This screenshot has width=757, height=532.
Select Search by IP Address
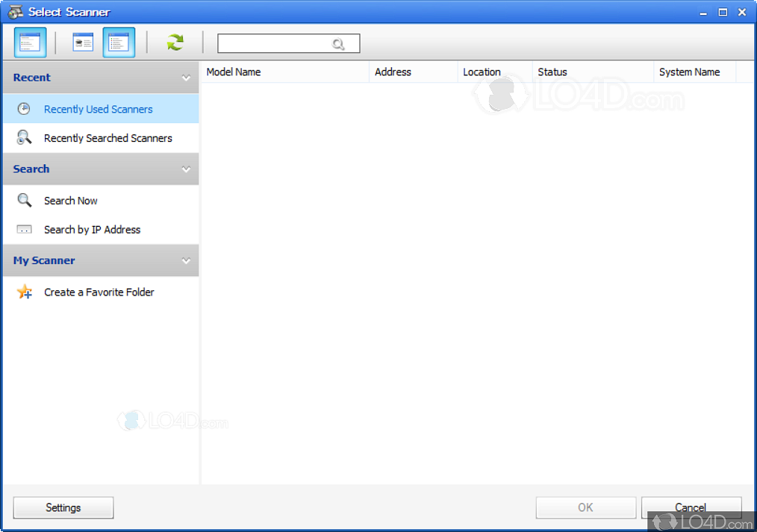(101, 230)
